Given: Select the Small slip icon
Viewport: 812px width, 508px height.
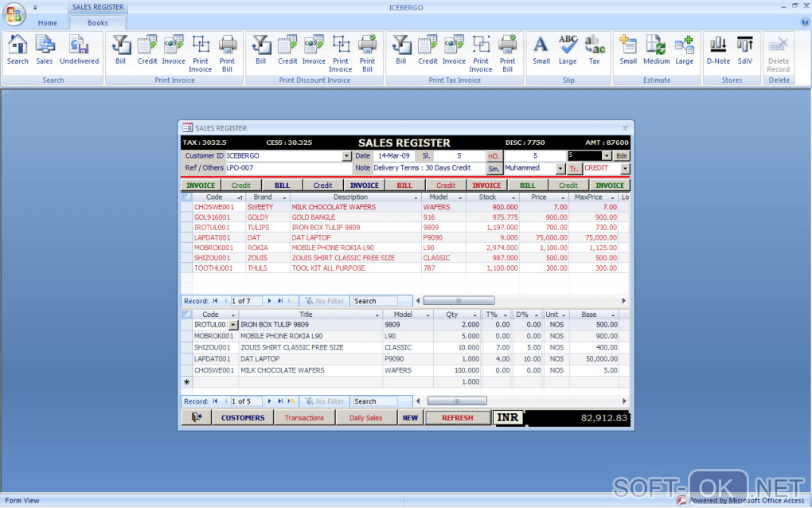Looking at the screenshot, I should coord(541,50).
